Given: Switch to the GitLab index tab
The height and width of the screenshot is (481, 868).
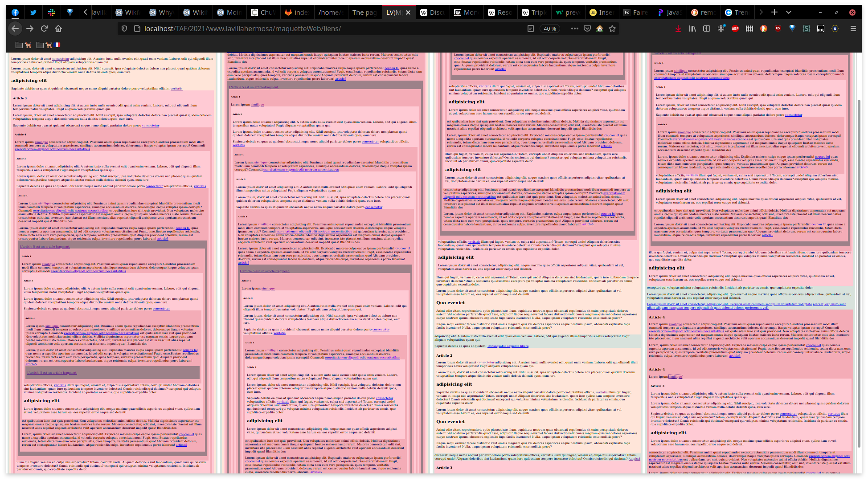Looking at the screenshot, I should point(297,12).
